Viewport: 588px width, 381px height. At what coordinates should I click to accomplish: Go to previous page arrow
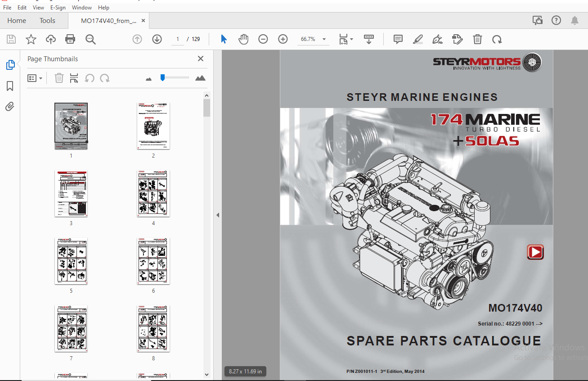coord(137,39)
